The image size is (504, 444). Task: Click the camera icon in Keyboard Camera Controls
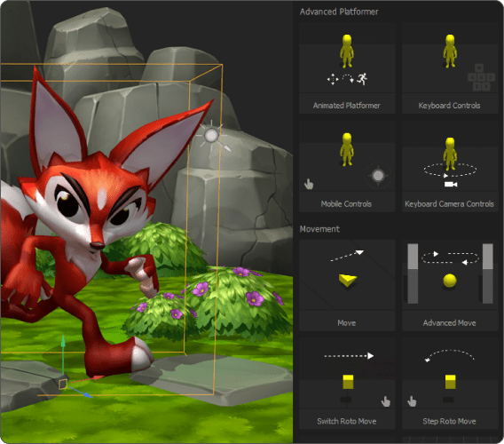pyautogui.click(x=451, y=184)
